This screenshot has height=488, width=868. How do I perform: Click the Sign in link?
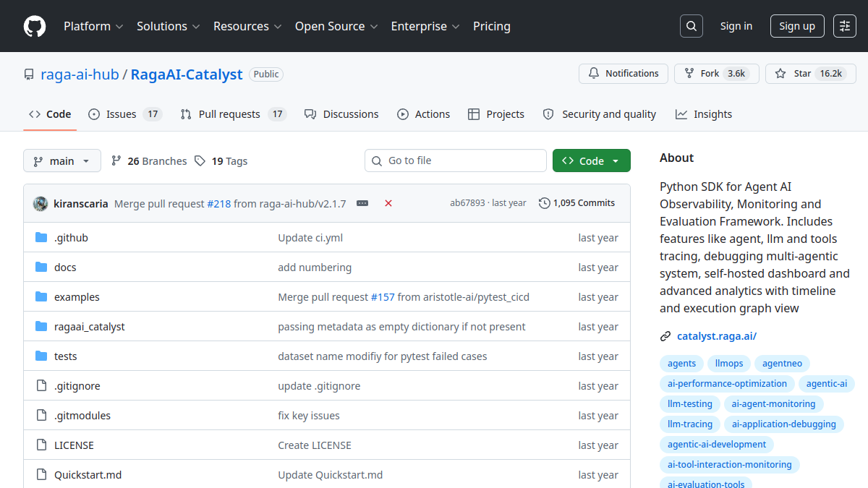pyautogui.click(x=736, y=26)
